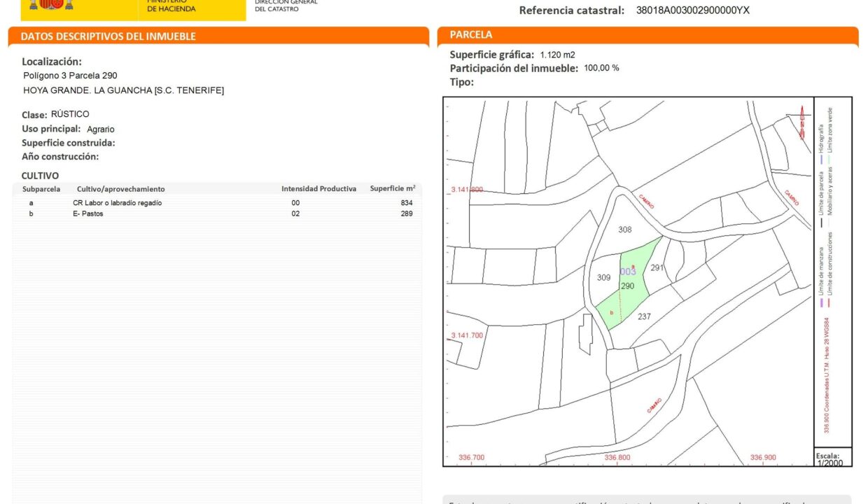Click 'Hidrografía' legend text

pyautogui.click(x=821, y=139)
